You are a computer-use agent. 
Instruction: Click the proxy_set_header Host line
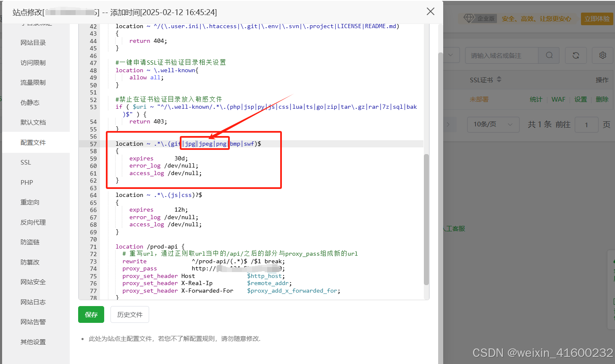pyautogui.click(x=204, y=276)
